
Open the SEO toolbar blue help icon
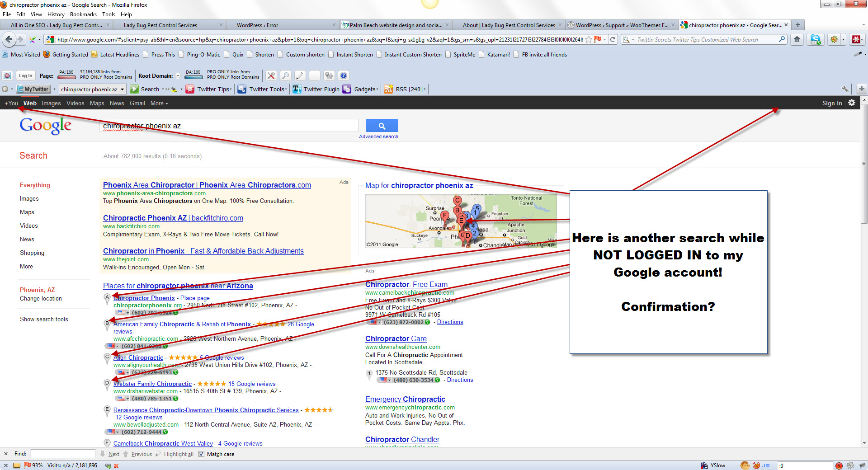(344, 75)
